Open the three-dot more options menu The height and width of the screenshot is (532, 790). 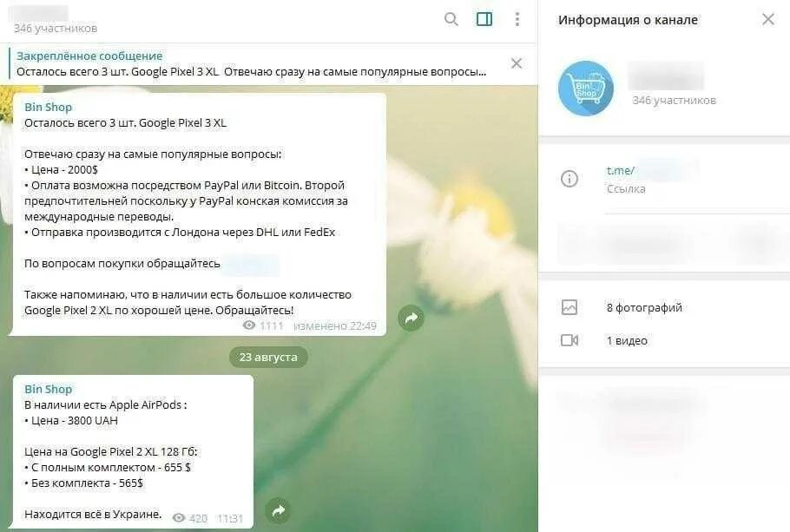click(517, 20)
